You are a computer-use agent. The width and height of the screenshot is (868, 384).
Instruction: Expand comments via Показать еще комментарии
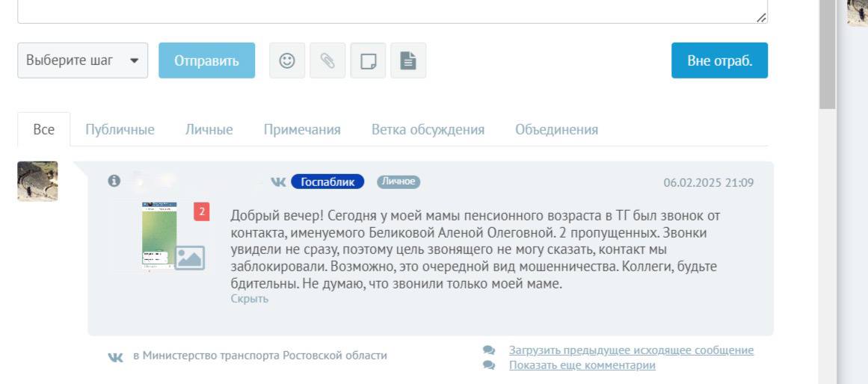pos(582,365)
